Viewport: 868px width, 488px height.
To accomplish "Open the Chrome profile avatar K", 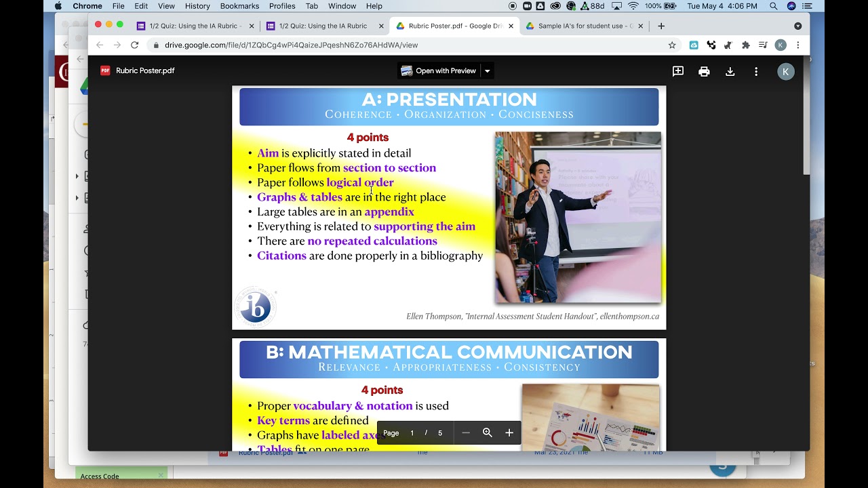I will [781, 45].
